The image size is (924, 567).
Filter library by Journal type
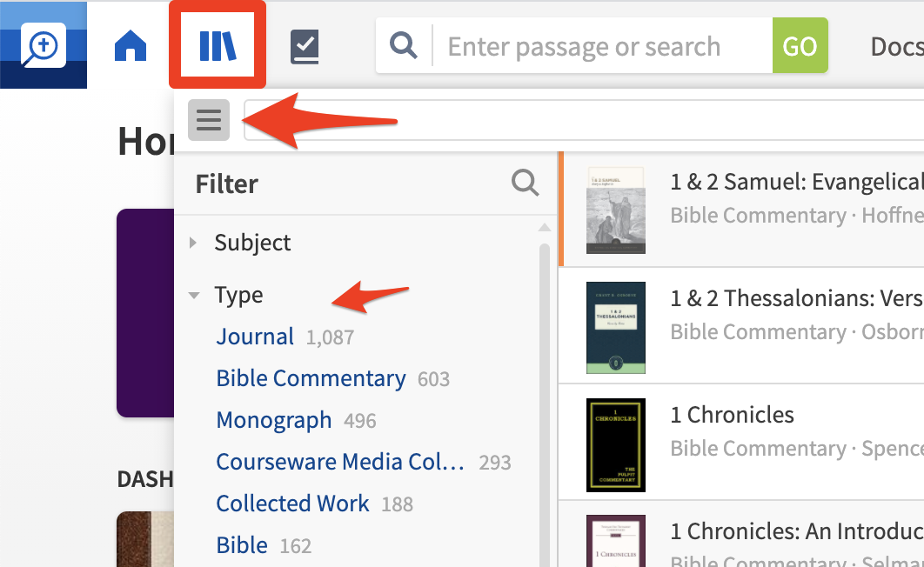click(255, 337)
